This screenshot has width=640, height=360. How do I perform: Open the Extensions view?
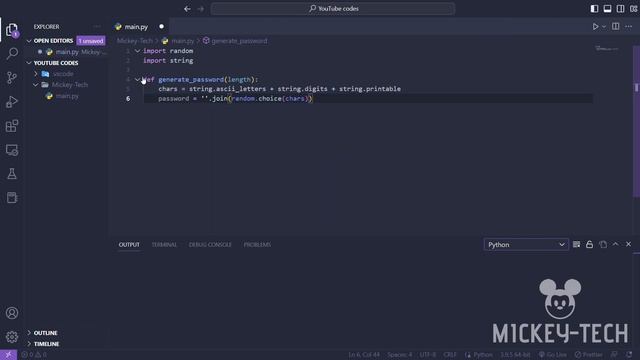coord(12,126)
